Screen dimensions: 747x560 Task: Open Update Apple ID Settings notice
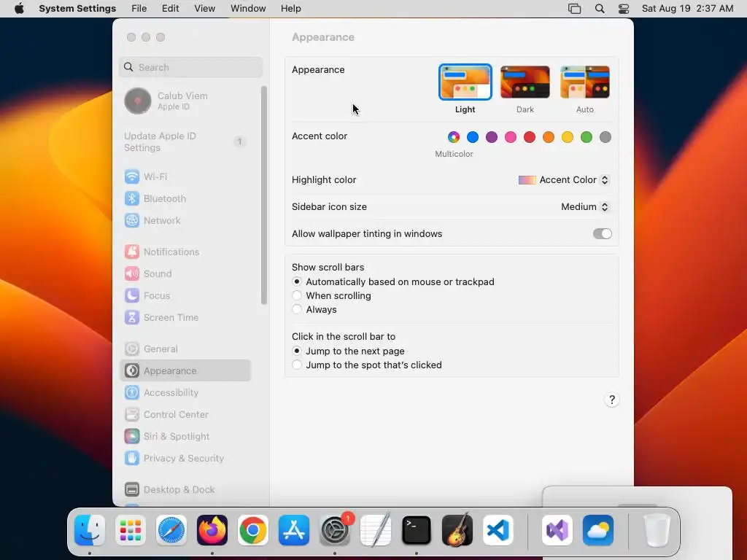185,142
